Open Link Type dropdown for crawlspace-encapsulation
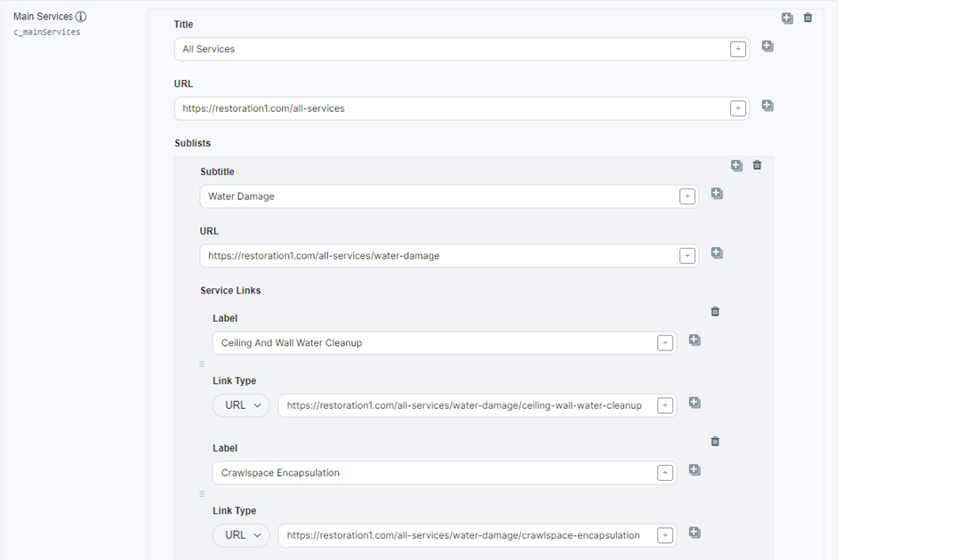This screenshot has height=560, width=971. pos(241,535)
